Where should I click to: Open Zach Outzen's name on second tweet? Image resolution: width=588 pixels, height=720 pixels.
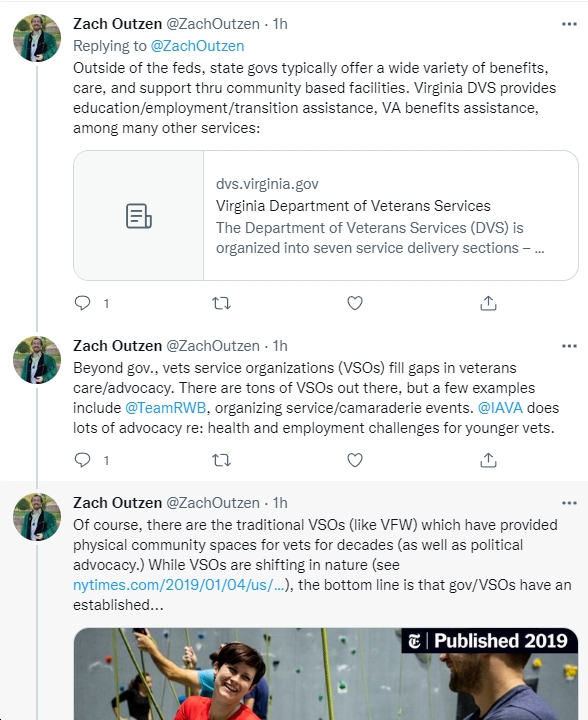(118, 346)
